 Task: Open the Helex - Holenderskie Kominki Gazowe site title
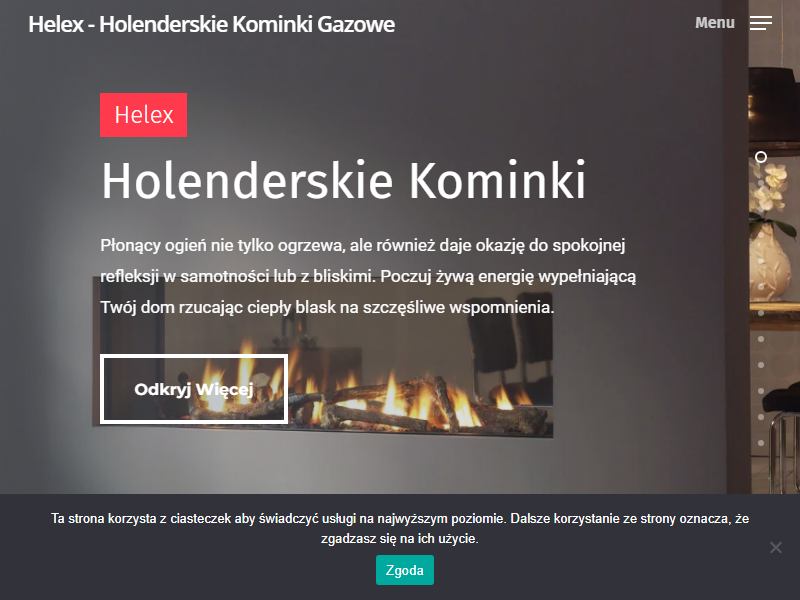(x=211, y=24)
